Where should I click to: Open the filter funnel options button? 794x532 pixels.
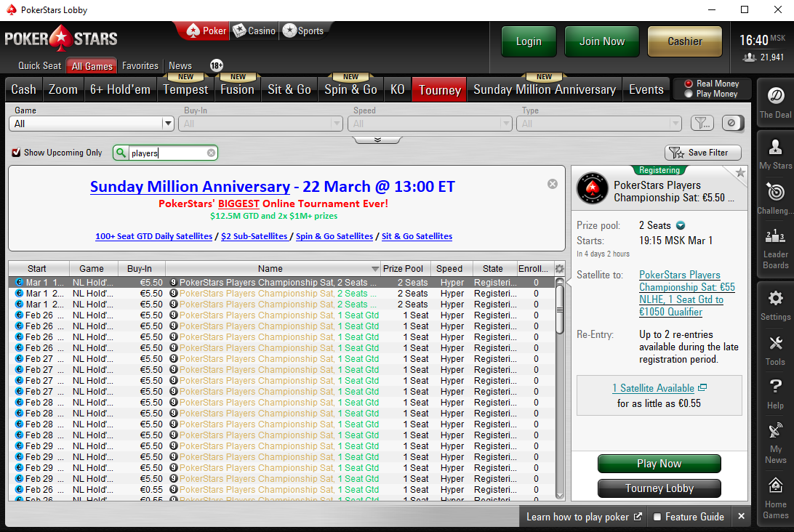tap(702, 123)
